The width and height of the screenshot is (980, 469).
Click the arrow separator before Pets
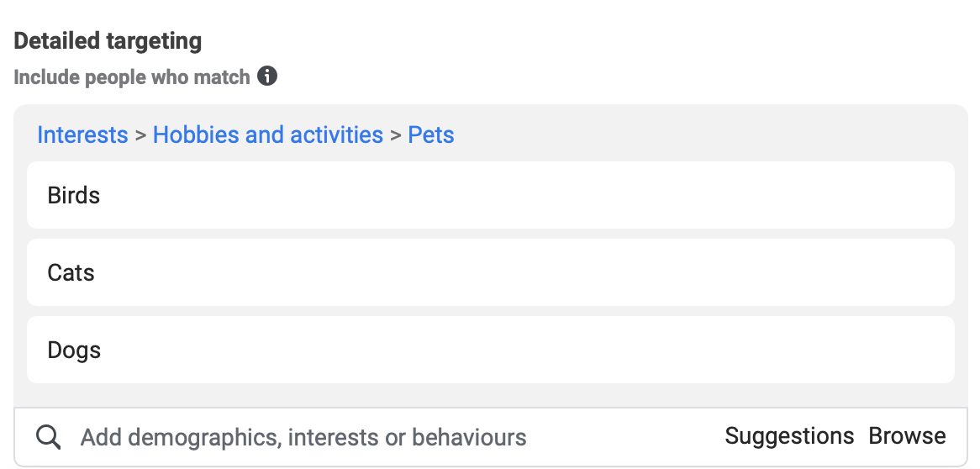395,135
